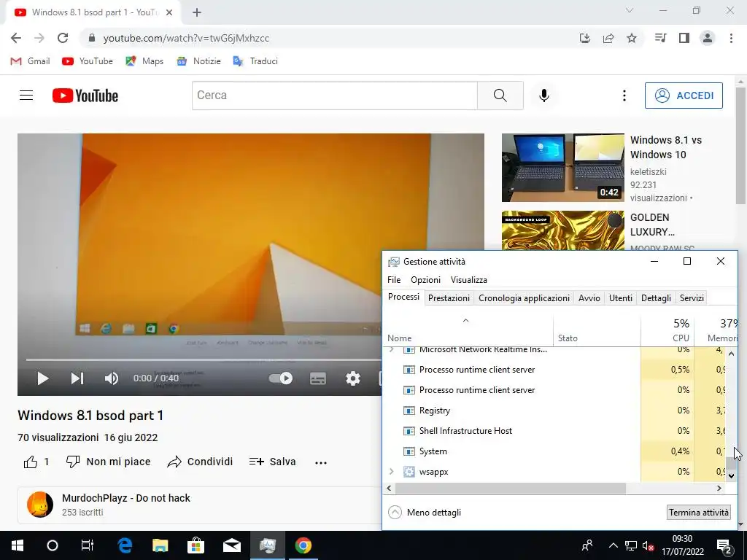This screenshot has width=747, height=560.
Task: Open Chrome three-dot menu
Action: tap(731, 38)
